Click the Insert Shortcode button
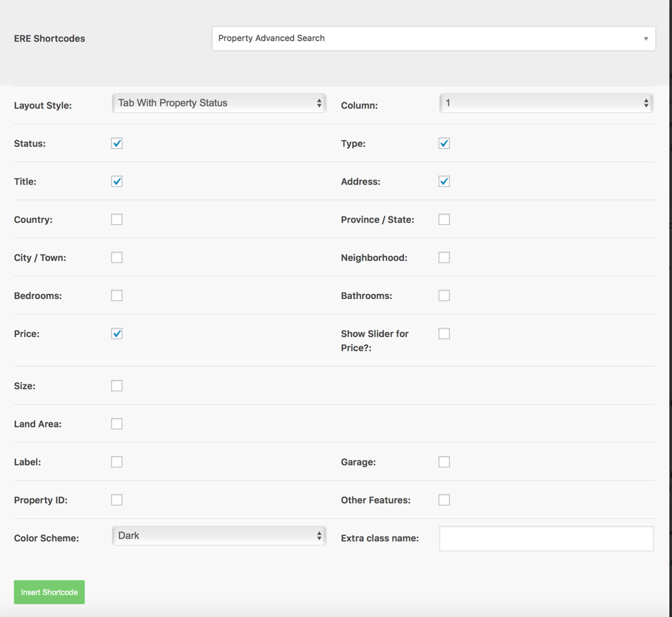Image resolution: width=672 pixels, height=617 pixels. pos(49,592)
